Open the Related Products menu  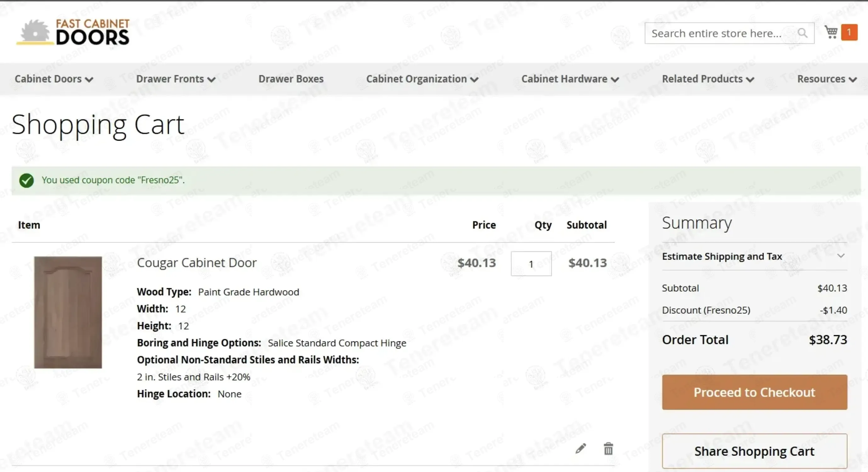click(x=708, y=79)
